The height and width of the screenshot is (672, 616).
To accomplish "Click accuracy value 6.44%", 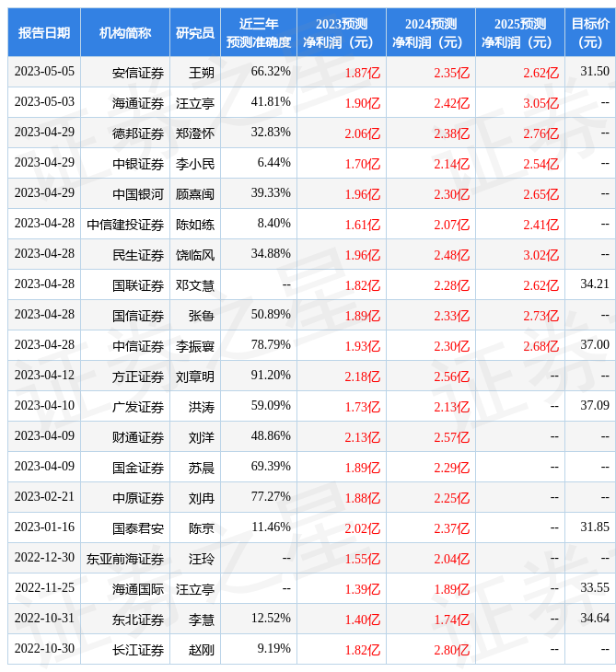I will point(273,163).
